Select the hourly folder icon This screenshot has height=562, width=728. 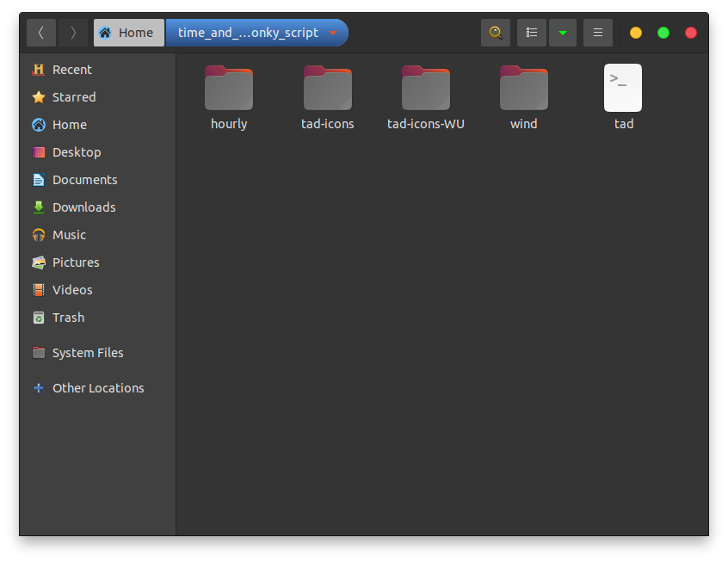coord(229,88)
